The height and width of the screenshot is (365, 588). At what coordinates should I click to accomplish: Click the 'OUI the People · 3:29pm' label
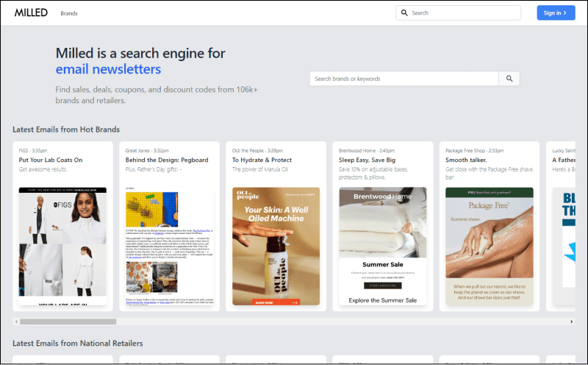coord(257,151)
